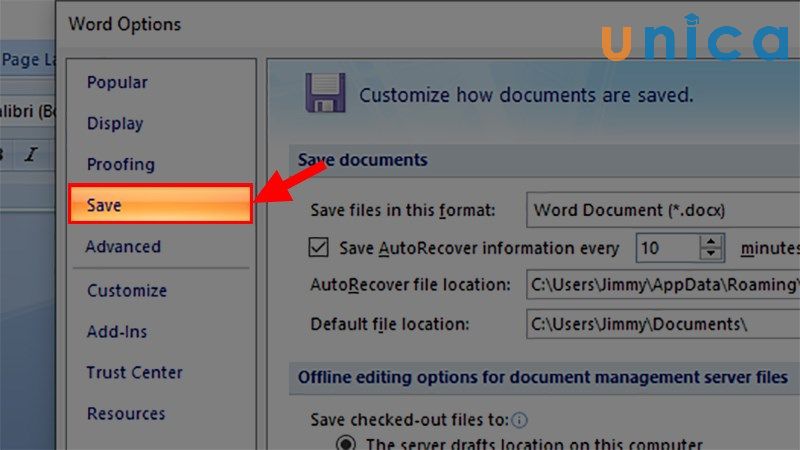The height and width of the screenshot is (450, 800).
Task: Click the AutoRecover minutes field showing 10
Action: (x=667, y=248)
